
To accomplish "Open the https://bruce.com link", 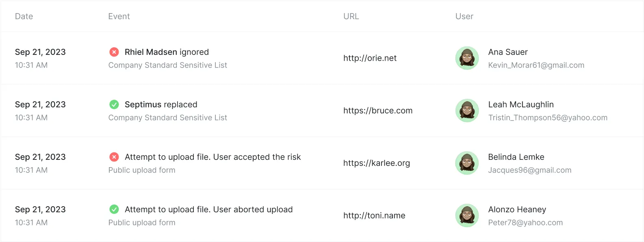I will (x=378, y=111).
